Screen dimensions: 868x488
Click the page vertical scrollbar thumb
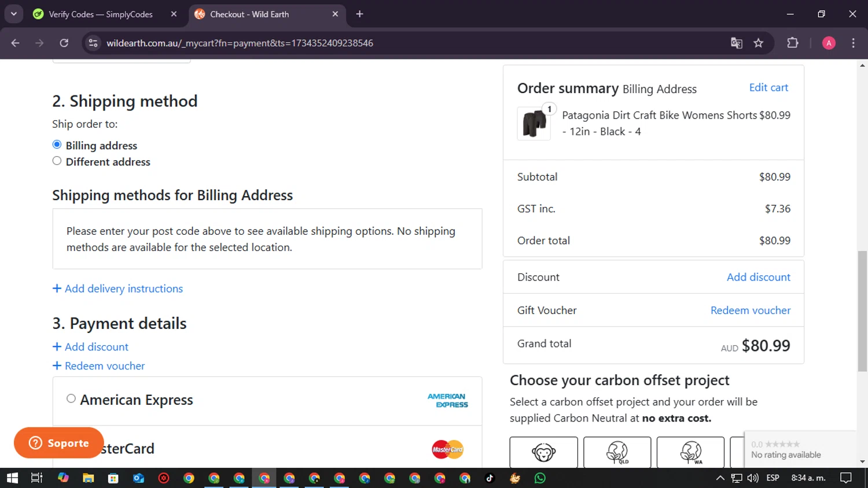pyautogui.click(x=862, y=311)
